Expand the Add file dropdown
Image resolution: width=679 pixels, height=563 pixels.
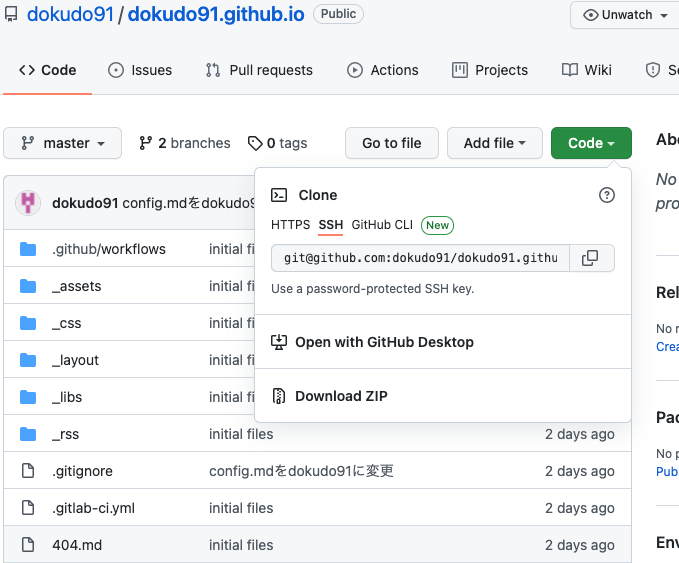pyautogui.click(x=495, y=143)
